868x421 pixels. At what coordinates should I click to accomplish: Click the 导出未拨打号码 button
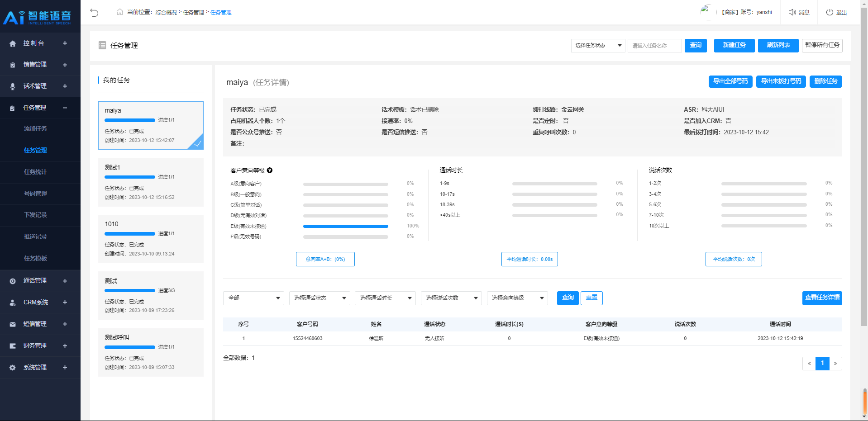pyautogui.click(x=781, y=81)
